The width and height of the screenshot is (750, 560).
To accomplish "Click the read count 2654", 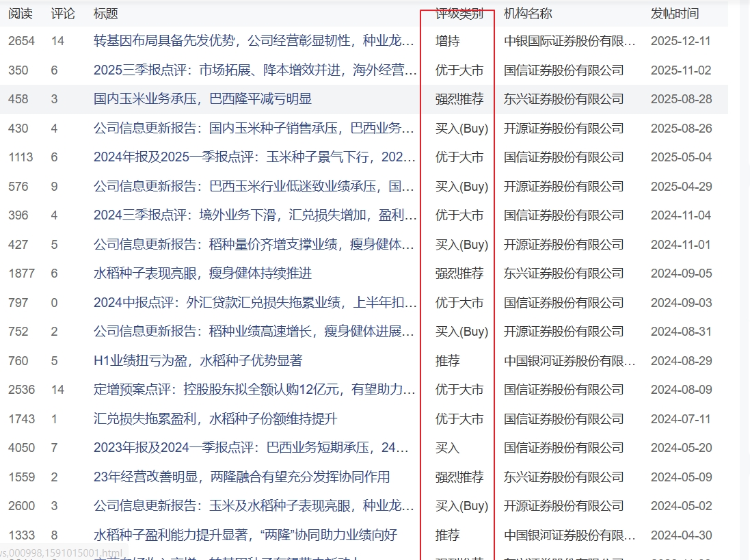I will [x=21, y=41].
